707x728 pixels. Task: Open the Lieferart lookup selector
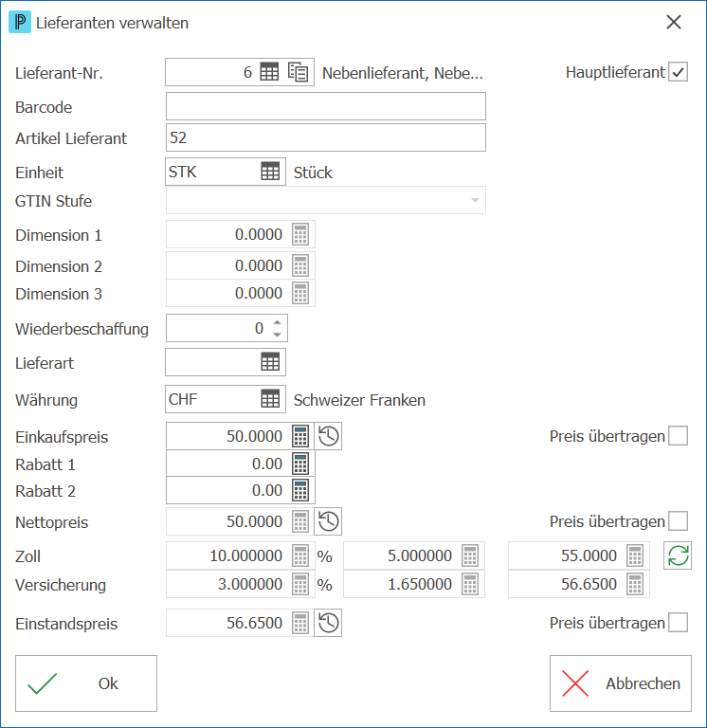[x=270, y=362]
